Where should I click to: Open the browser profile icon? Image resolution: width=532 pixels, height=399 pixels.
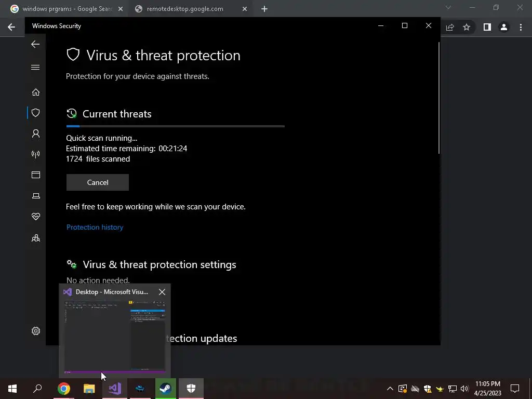click(x=504, y=27)
